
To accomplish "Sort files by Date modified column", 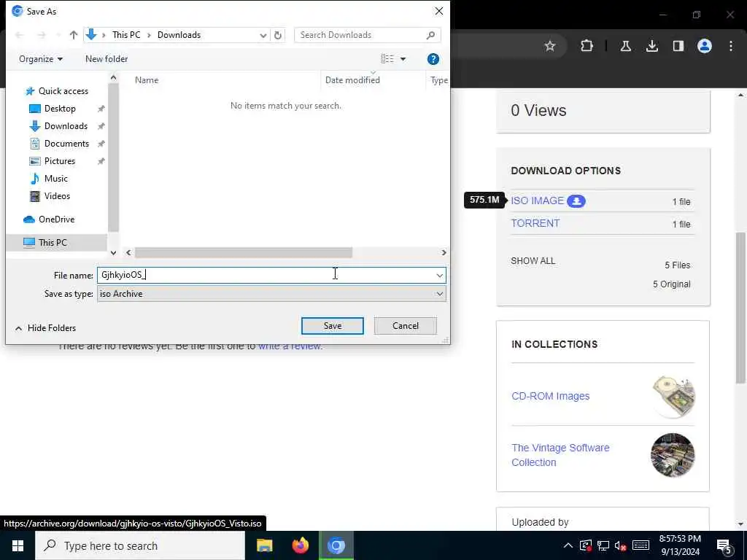I will point(352,80).
